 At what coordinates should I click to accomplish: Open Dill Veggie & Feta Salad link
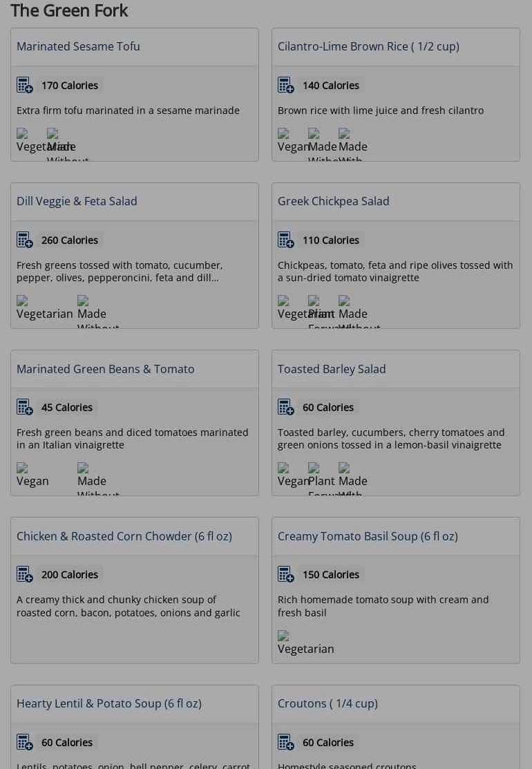(77, 201)
